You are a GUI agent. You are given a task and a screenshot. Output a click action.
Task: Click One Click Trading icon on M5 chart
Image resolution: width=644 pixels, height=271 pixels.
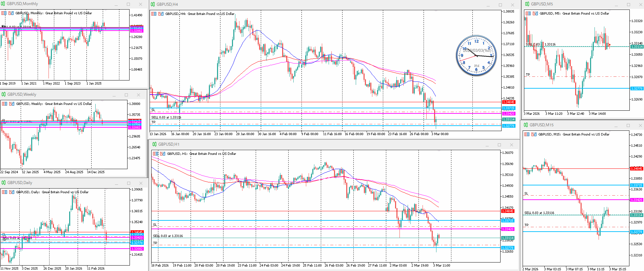(x=528, y=14)
